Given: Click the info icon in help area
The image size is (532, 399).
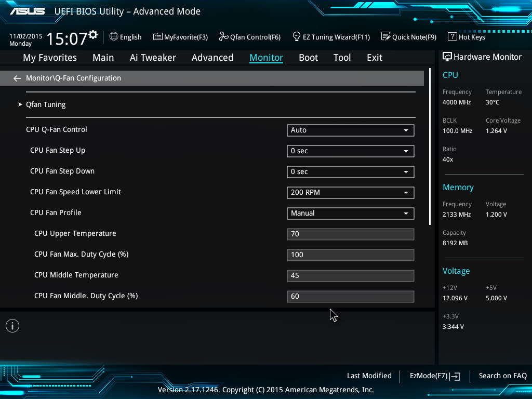Looking at the screenshot, I should point(12,326).
